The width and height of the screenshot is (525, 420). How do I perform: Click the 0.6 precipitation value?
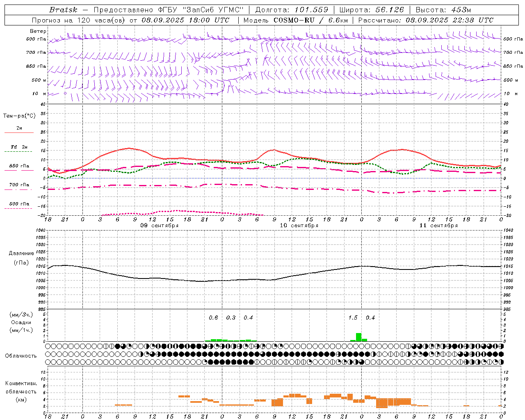[213, 317]
